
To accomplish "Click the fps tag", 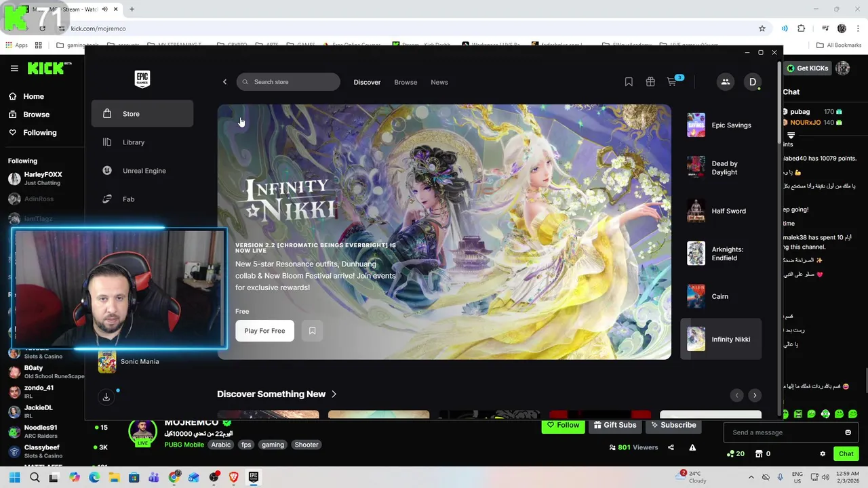I will (246, 445).
